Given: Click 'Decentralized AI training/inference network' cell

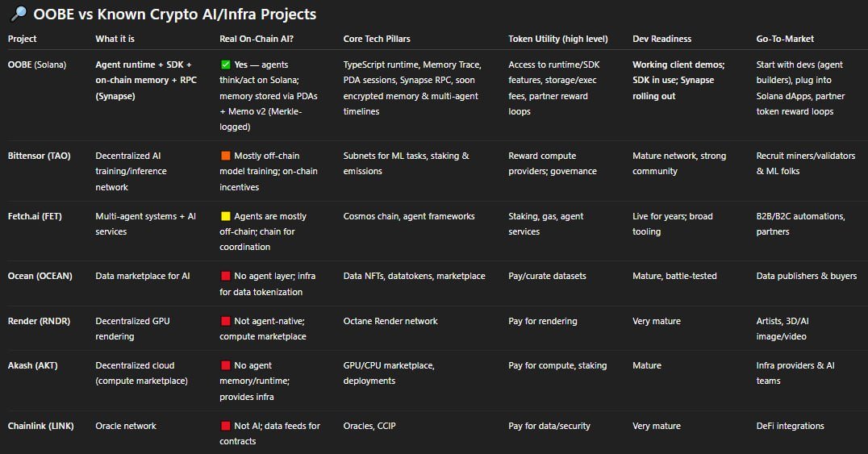Looking at the screenshot, I should pos(131,172).
